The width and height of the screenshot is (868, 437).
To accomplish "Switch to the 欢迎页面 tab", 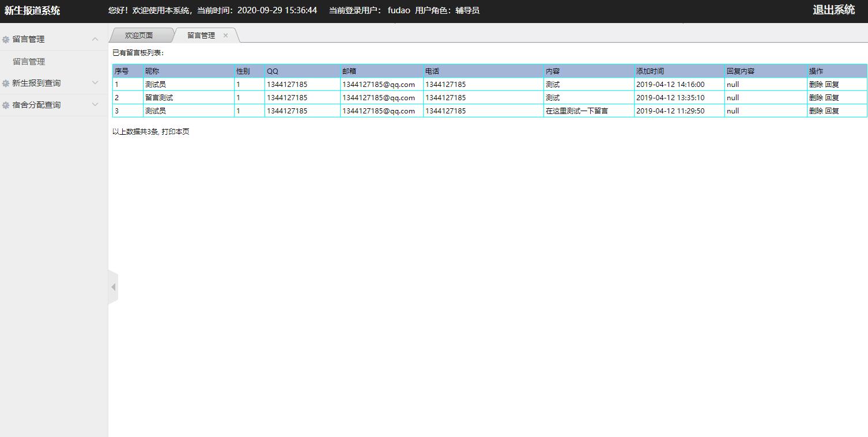I will click(x=139, y=36).
